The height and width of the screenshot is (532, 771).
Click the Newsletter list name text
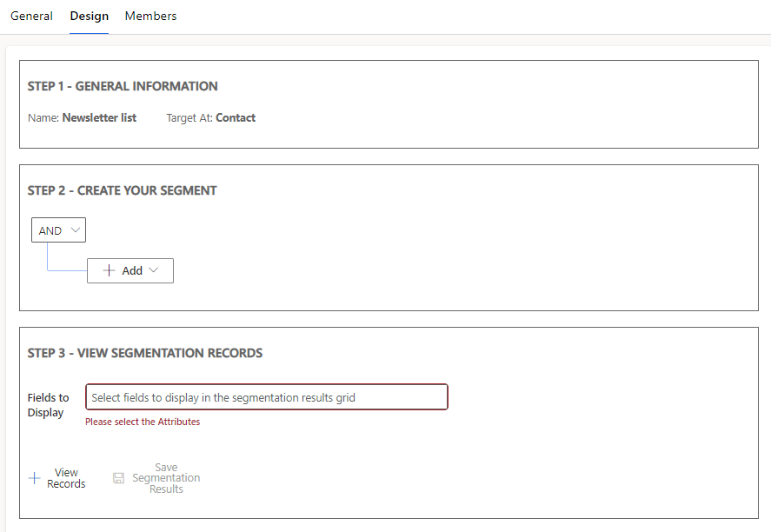point(100,117)
